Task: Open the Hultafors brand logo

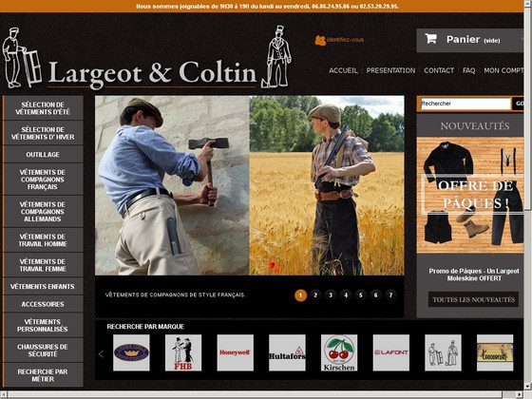Action: (x=287, y=352)
